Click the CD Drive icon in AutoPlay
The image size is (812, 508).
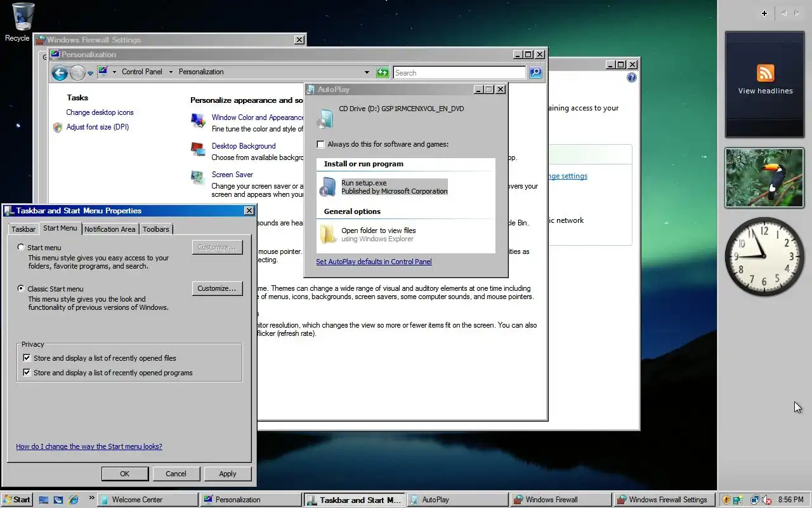tap(325, 117)
